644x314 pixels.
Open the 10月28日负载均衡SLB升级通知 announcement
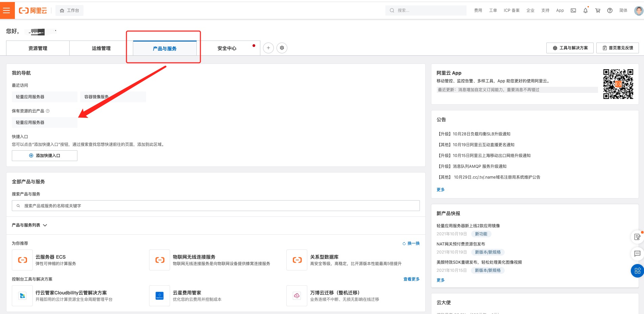click(474, 134)
